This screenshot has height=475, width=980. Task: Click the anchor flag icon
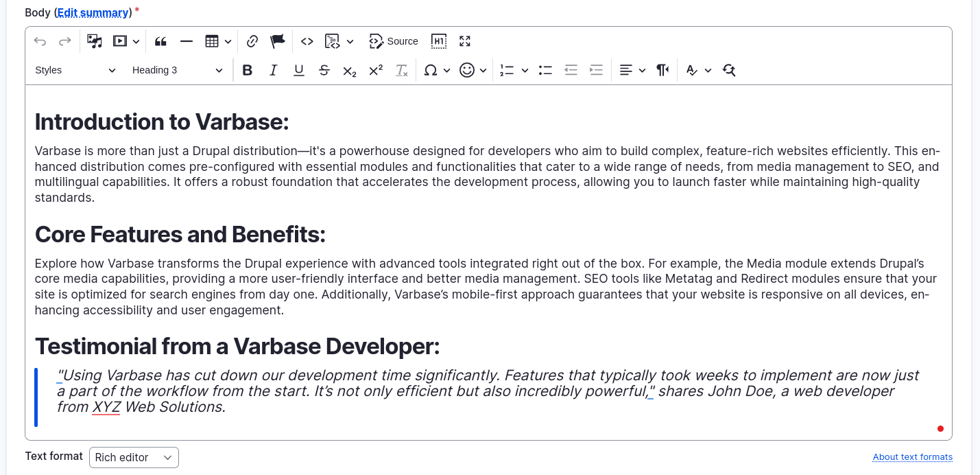(278, 41)
